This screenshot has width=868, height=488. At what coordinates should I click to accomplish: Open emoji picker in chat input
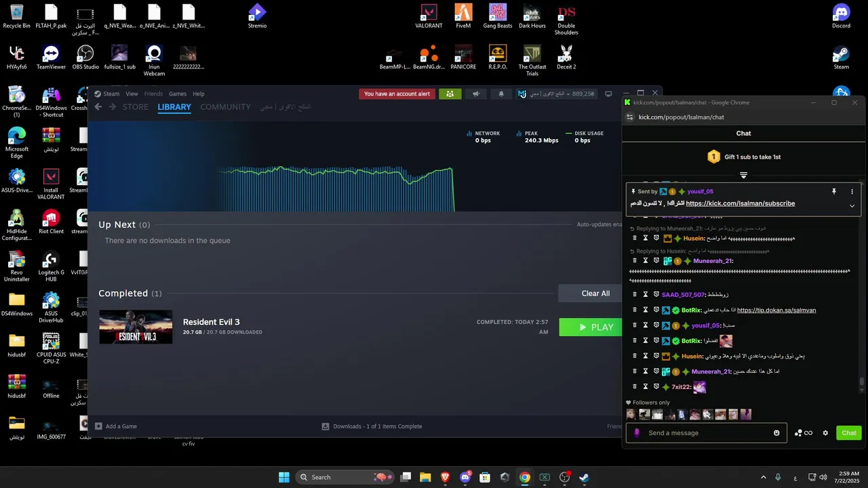(x=776, y=433)
